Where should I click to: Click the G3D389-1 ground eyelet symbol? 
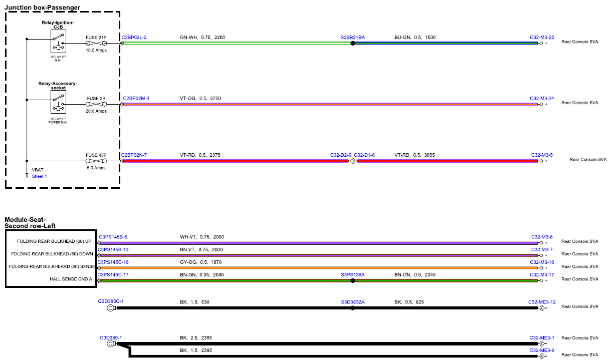(x=111, y=344)
